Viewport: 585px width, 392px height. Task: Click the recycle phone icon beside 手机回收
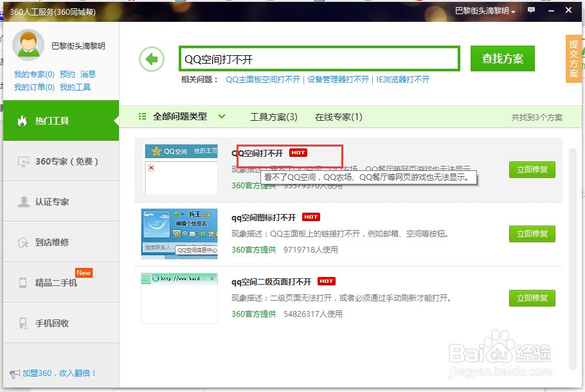point(23,323)
